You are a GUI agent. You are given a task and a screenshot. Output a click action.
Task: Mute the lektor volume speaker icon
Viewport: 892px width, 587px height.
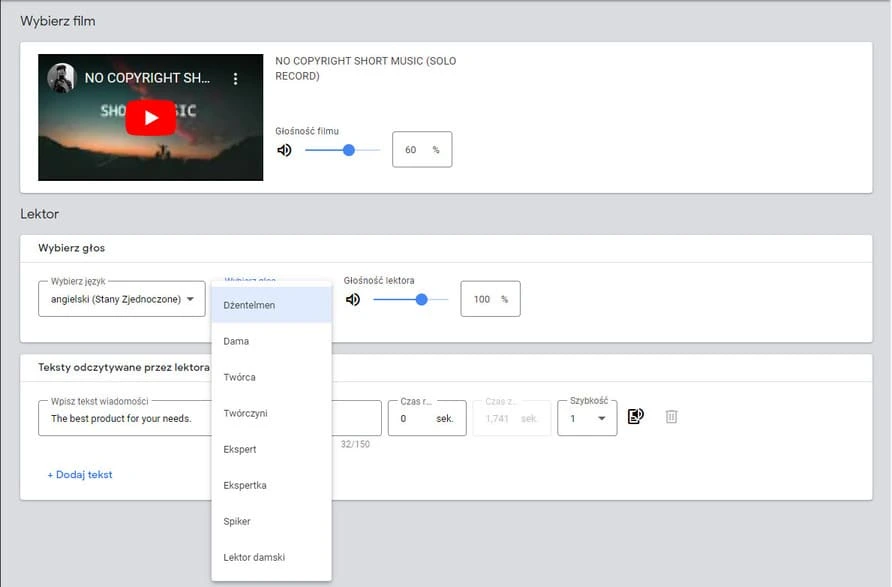coord(353,299)
